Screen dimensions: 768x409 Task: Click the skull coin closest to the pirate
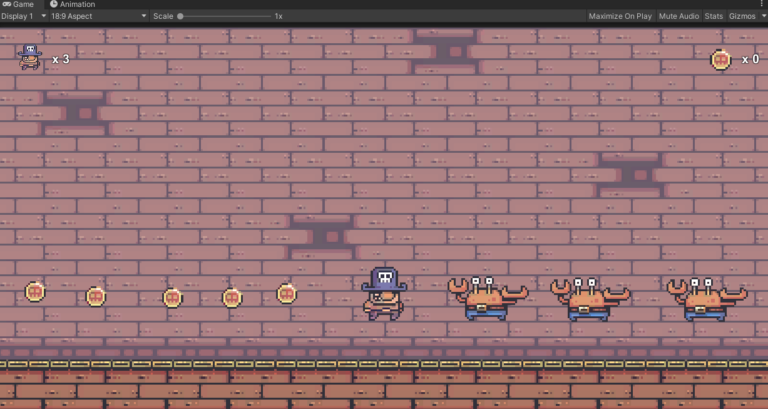pyautogui.click(x=287, y=294)
